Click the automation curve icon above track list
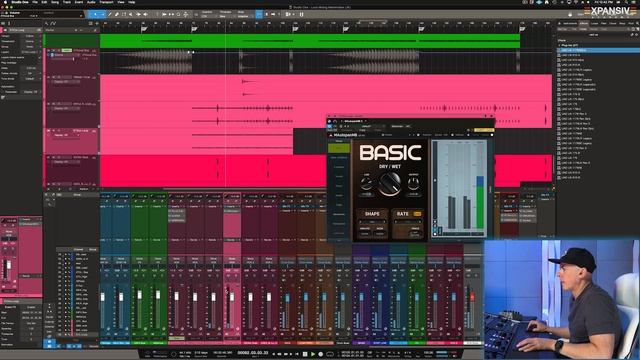640x360 pixels. 53,23
